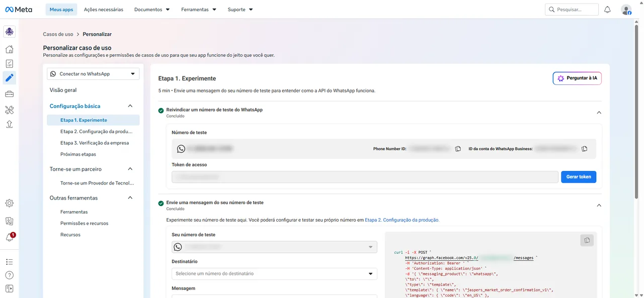Follow the Casos de uso breadcrumb link
Viewport: 644px width, 298px height.
coord(58,34)
